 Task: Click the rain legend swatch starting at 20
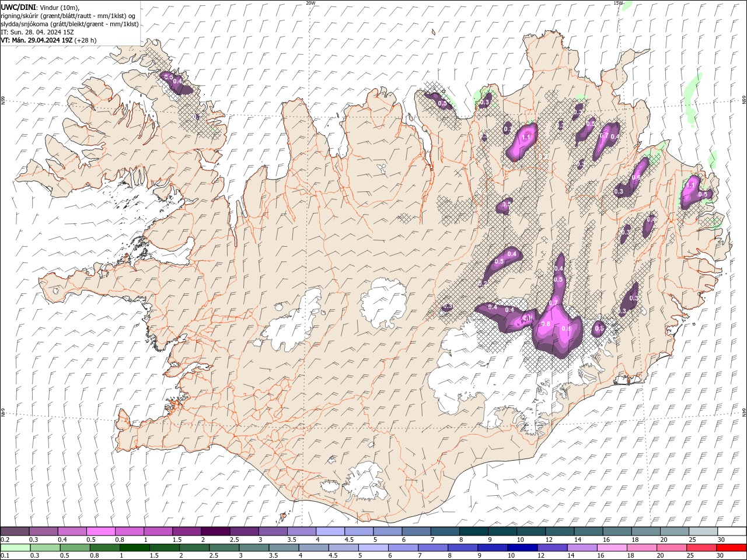[x=671, y=547]
